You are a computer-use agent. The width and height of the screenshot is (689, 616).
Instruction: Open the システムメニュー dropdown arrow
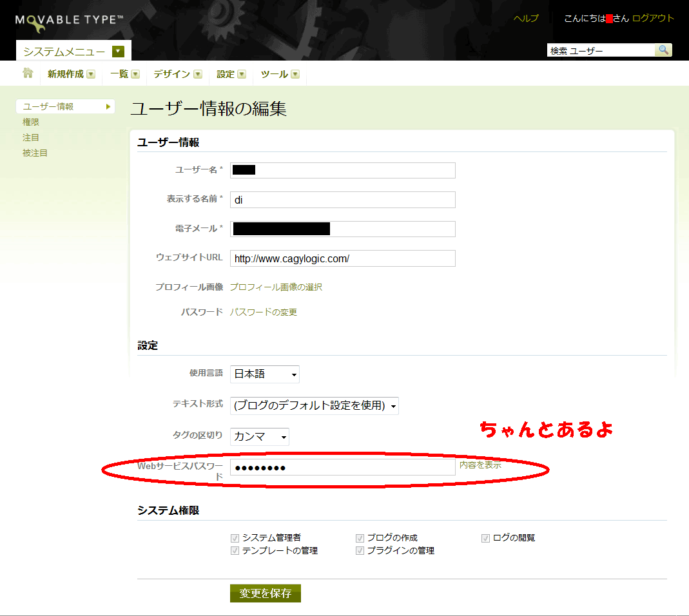(x=117, y=52)
